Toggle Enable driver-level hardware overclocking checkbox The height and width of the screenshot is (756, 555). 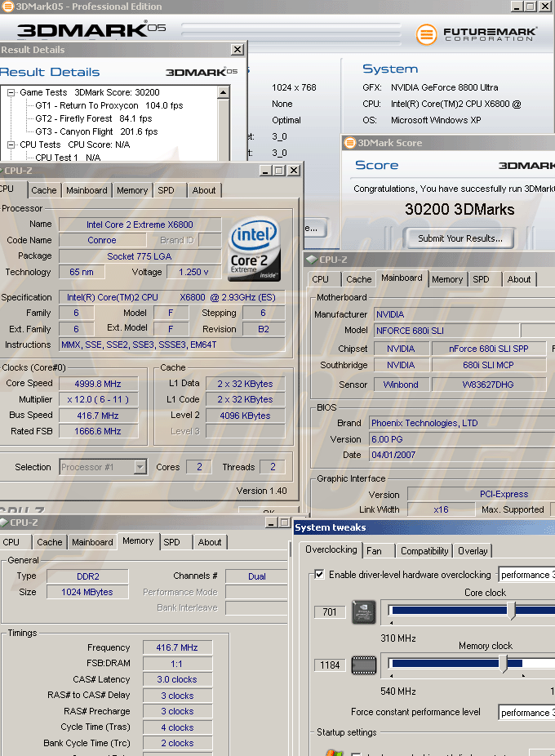click(319, 574)
